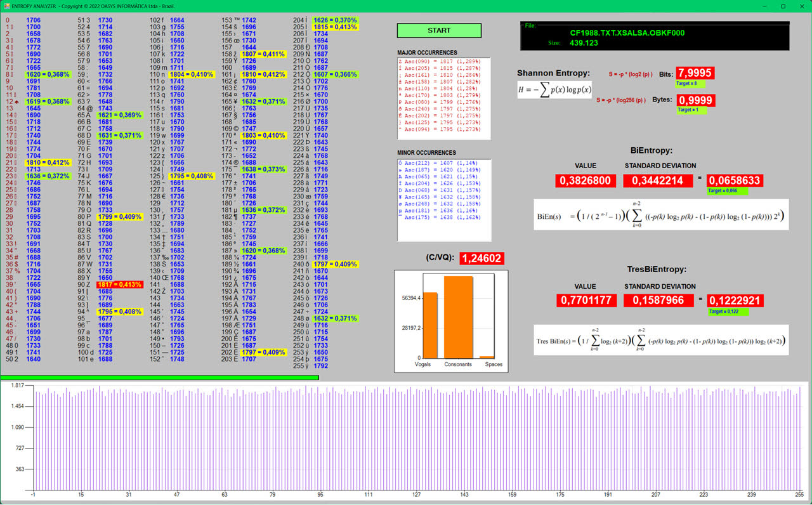The height and width of the screenshot is (505, 812).
Task: Select 'Asc(205) = 1815' in Major Occurrences
Action: [438, 68]
